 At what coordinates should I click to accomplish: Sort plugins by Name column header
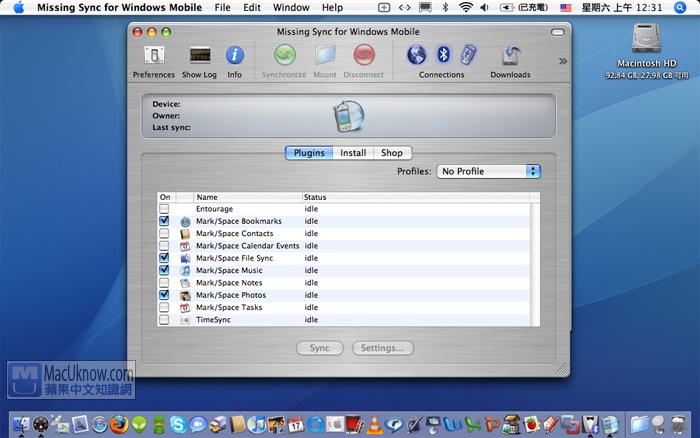pos(248,197)
